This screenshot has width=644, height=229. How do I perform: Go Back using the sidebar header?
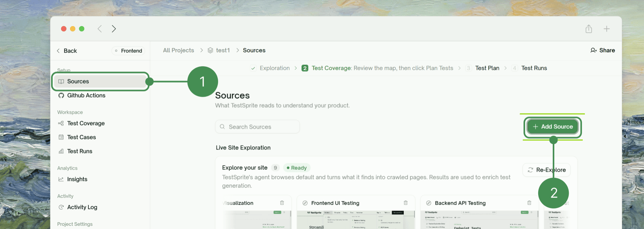67,51
